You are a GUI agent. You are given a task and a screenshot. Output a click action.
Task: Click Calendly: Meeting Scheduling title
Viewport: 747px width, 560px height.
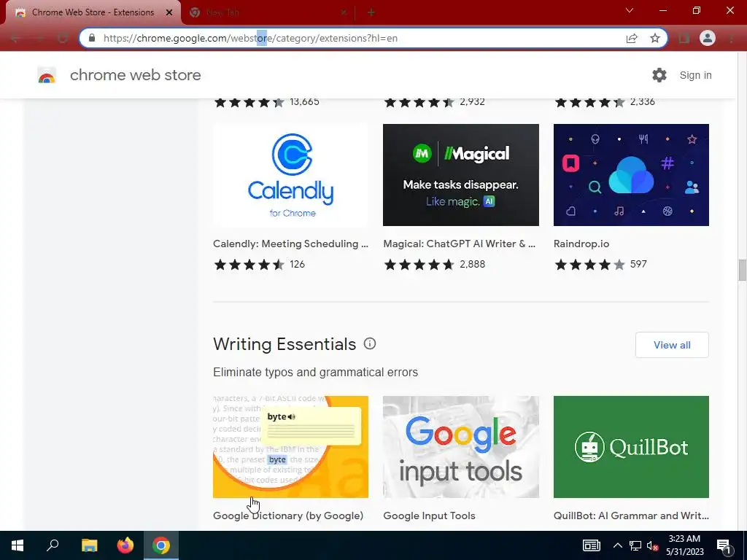pos(290,244)
